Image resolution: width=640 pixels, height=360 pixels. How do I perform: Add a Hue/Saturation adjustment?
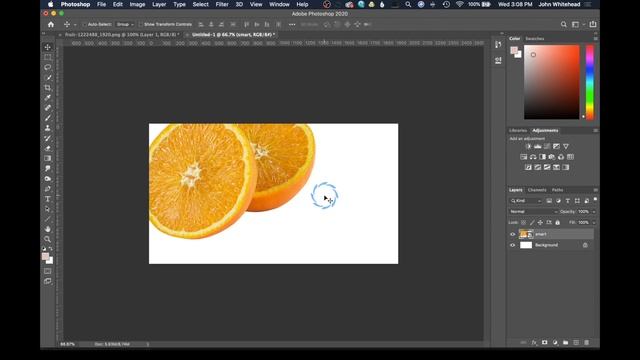pos(524,157)
